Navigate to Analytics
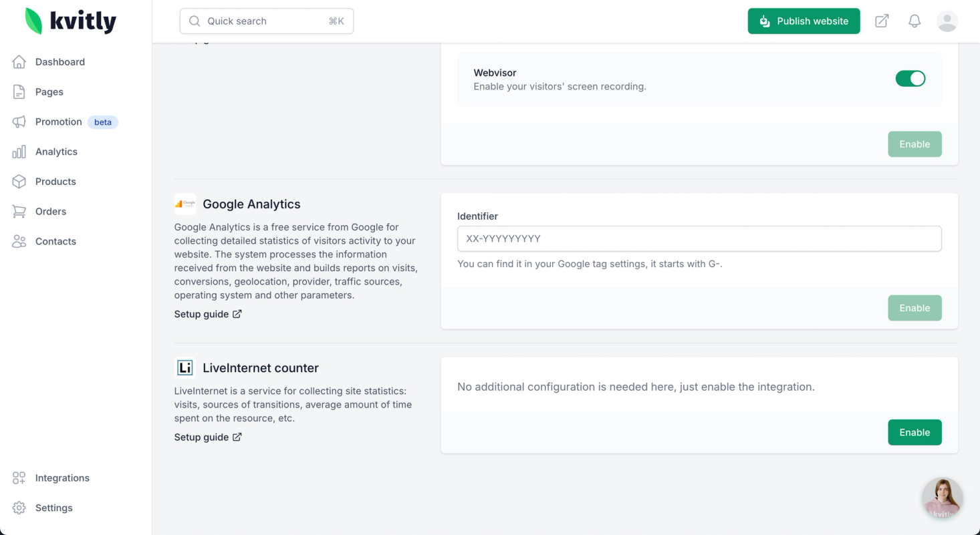The image size is (980, 535). 56,152
